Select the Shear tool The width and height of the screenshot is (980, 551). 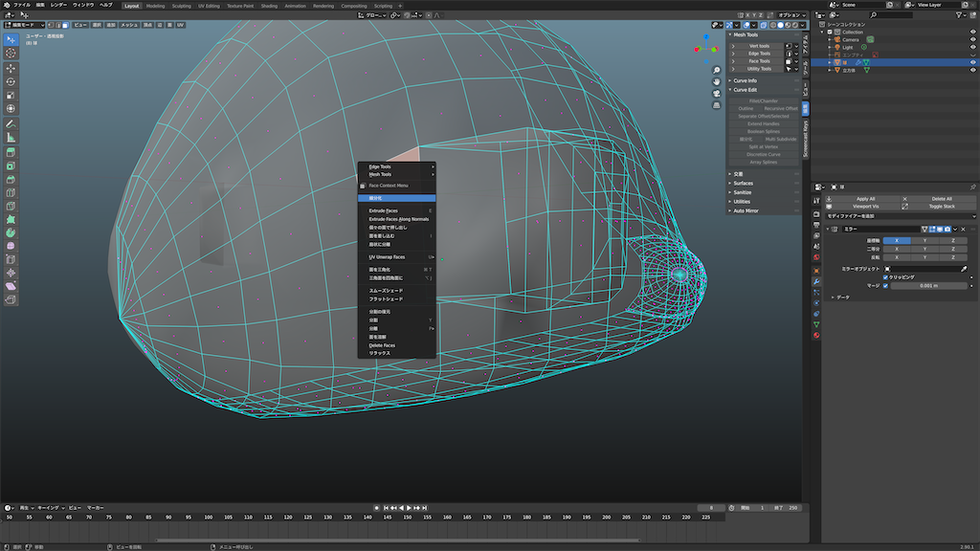tap(11, 286)
